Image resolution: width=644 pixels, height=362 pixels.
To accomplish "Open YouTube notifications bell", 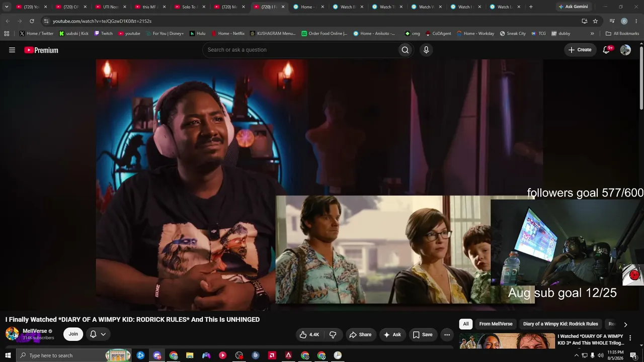I will point(607,50).
